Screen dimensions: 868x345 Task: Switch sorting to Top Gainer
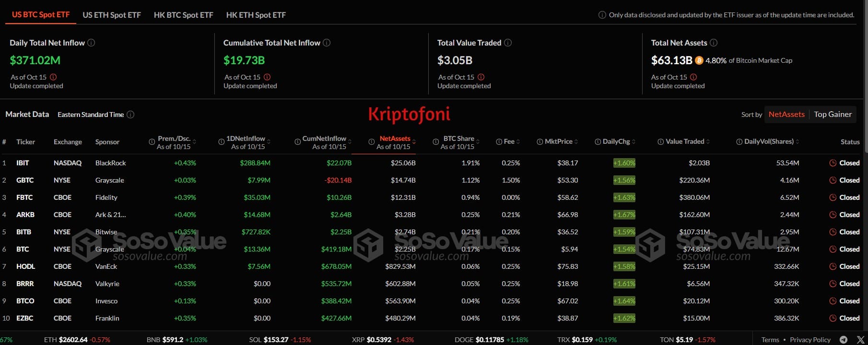[x=833, y=115]
